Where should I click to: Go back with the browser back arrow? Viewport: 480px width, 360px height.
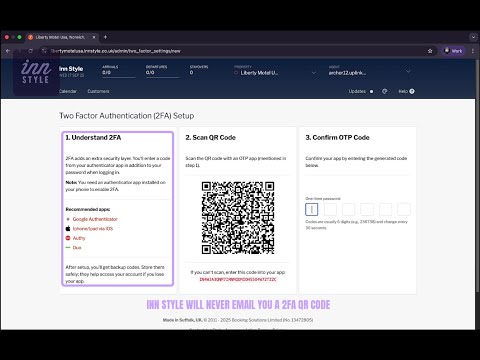point(8,51)
